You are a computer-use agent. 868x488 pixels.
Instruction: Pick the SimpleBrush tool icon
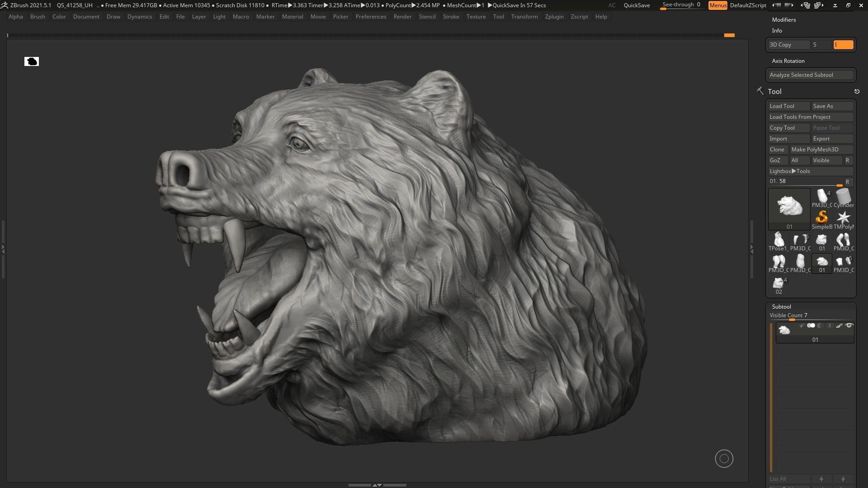(822, 220)
